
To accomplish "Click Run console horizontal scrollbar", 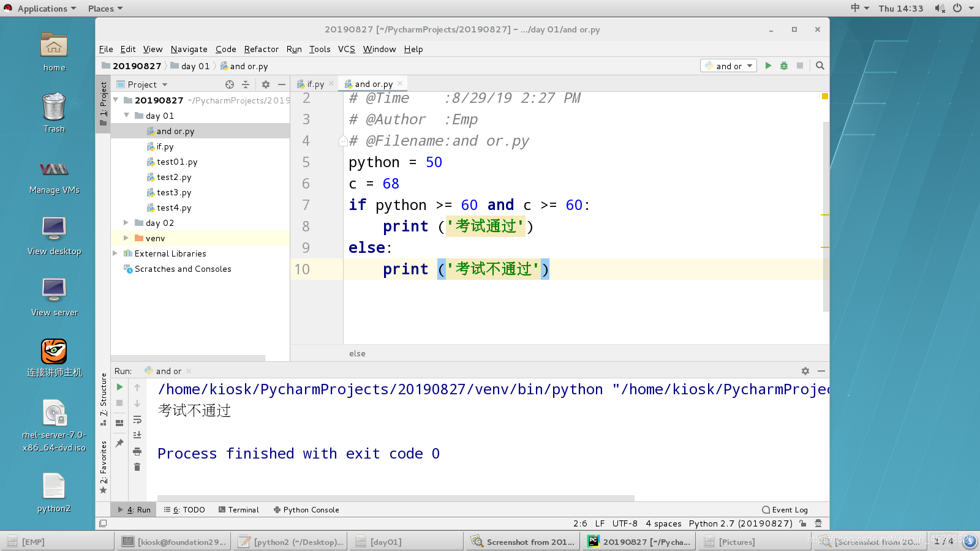I will point(396,498).
